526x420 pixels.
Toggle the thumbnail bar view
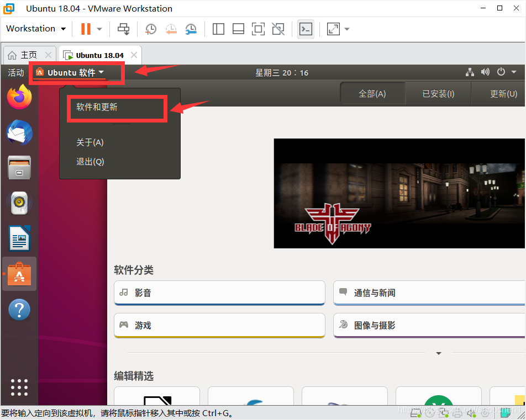(238, 29)
